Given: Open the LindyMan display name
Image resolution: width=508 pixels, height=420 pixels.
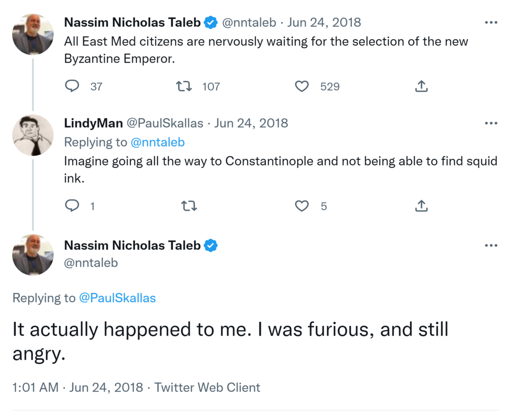Looking at the screenshot, I should tap(93, 123).
